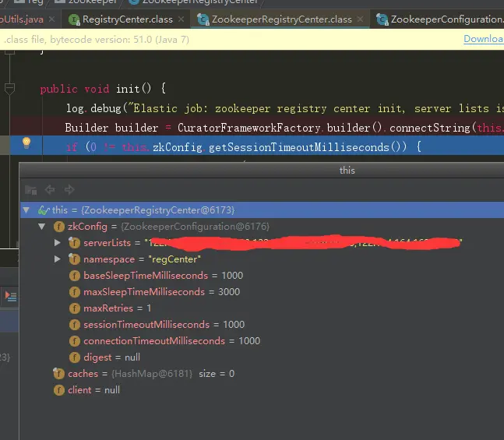504x440 pixels.
Task: Close the ZookeeperRegistryCenter.class tab
Action: 361,19
